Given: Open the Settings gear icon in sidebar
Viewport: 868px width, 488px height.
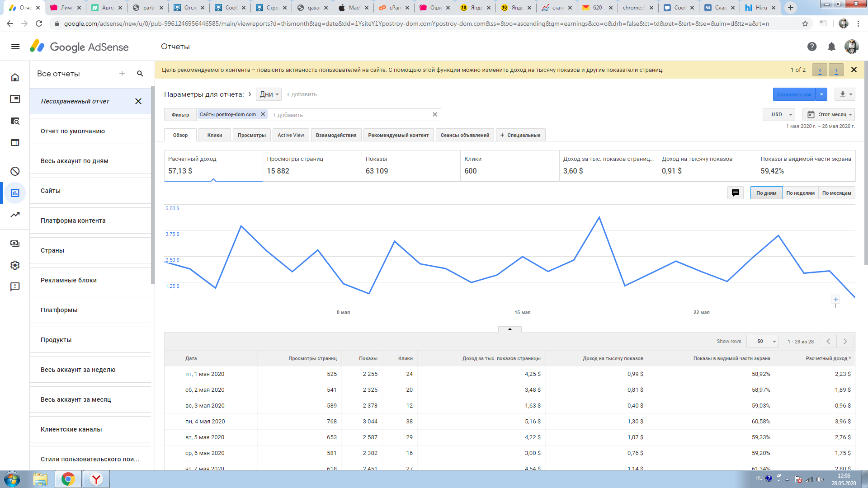Looking at the screenshot, I should [15, 265].
